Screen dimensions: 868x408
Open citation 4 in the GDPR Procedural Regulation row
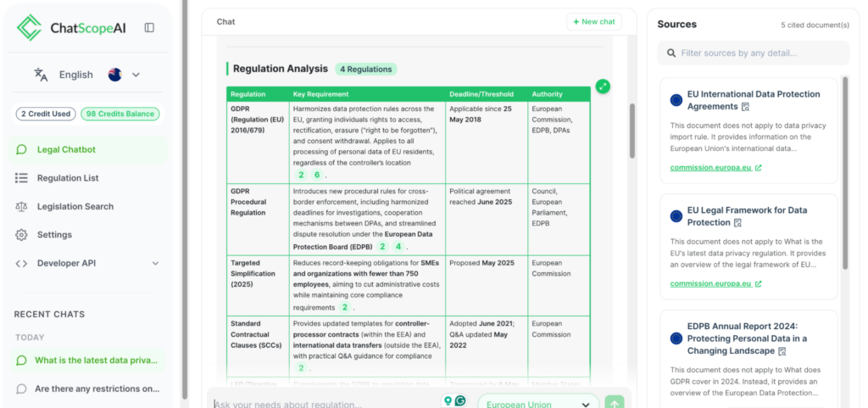tap(398, 247)
